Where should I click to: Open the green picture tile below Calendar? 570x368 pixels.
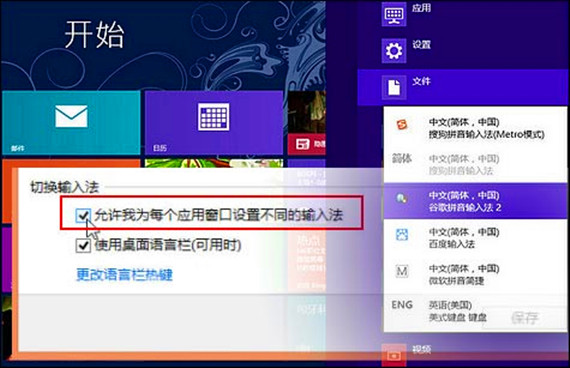coord(214,163)
